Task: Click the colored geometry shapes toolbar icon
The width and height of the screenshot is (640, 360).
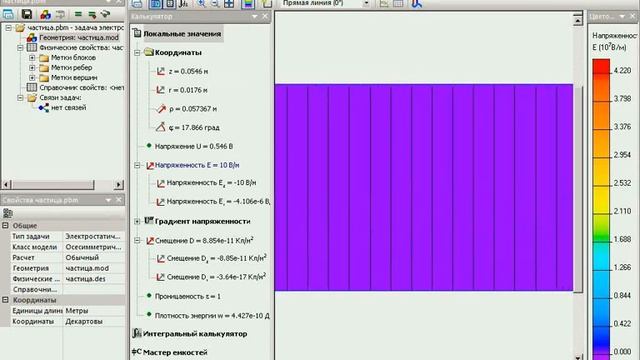Action: pos(45,15)
